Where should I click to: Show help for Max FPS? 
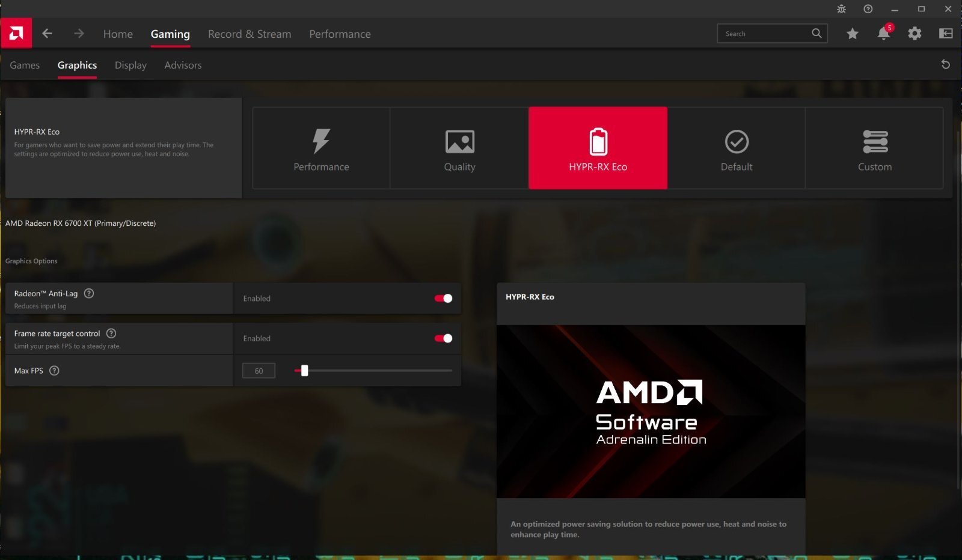coord(54,371)
